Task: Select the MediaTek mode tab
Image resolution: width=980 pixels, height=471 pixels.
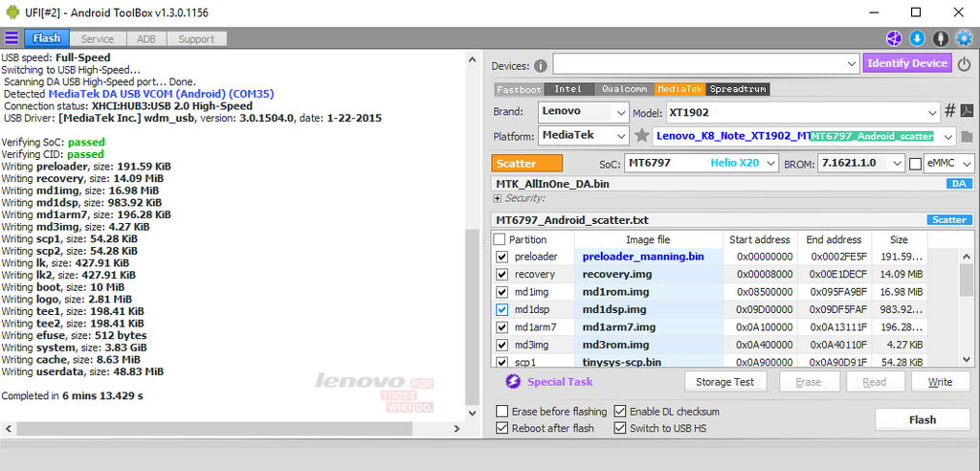Action: pyautogui.click(x=680, y=89)
